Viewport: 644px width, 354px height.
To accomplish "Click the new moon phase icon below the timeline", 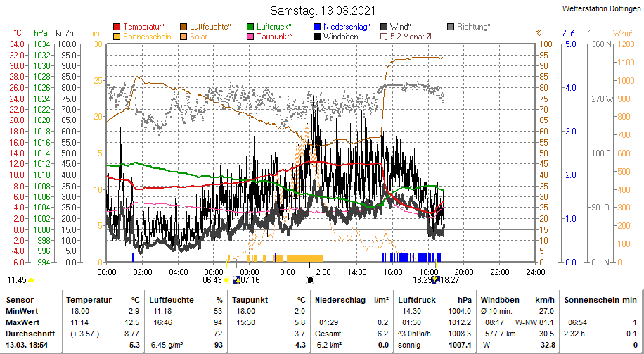I will (x=310, y=279).
